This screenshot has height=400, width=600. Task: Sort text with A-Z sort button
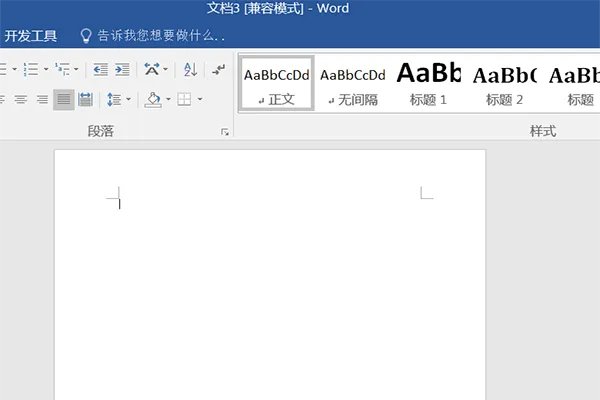click(191, 69)
